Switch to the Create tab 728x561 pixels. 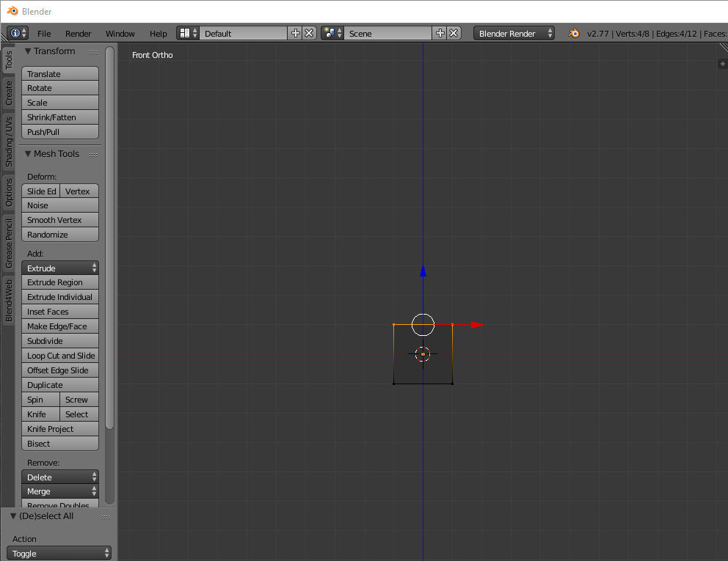coord(8,93)
